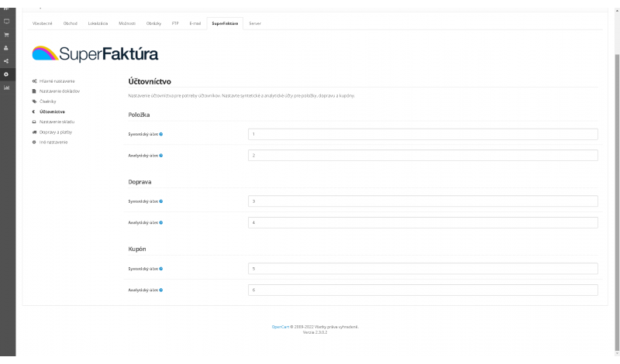The image size is (620, 364).
Task: Switch to the E-mail tab
Action: point(195,23)
